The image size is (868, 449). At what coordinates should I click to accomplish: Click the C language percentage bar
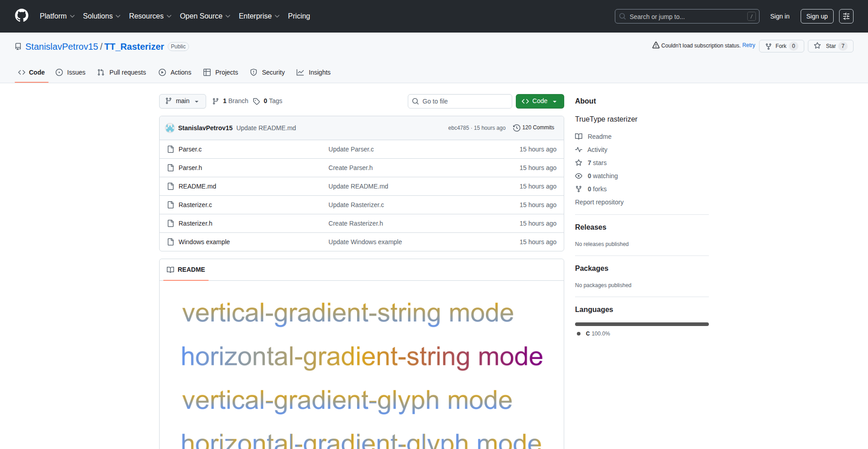coord(642,324)
